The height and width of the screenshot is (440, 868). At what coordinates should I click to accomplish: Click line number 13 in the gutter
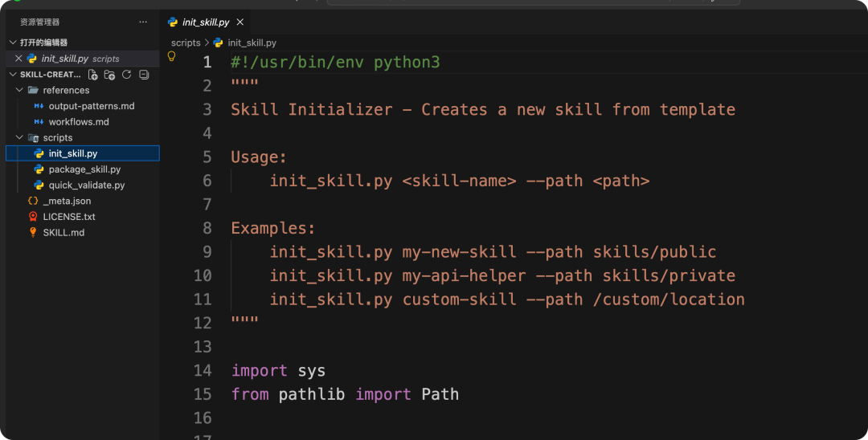coord(203,347)
